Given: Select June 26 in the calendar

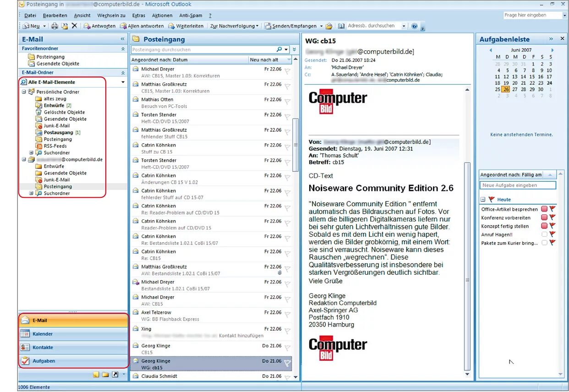Looking at the screenshot, I should (506, 89).
